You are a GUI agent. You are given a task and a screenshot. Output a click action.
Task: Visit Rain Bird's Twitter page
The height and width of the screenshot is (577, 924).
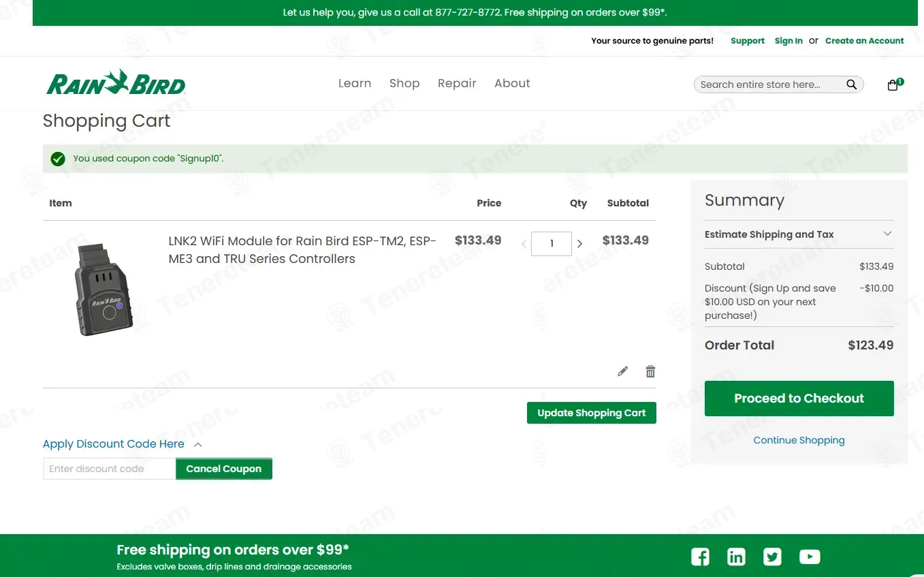click(x=772, y=557)
